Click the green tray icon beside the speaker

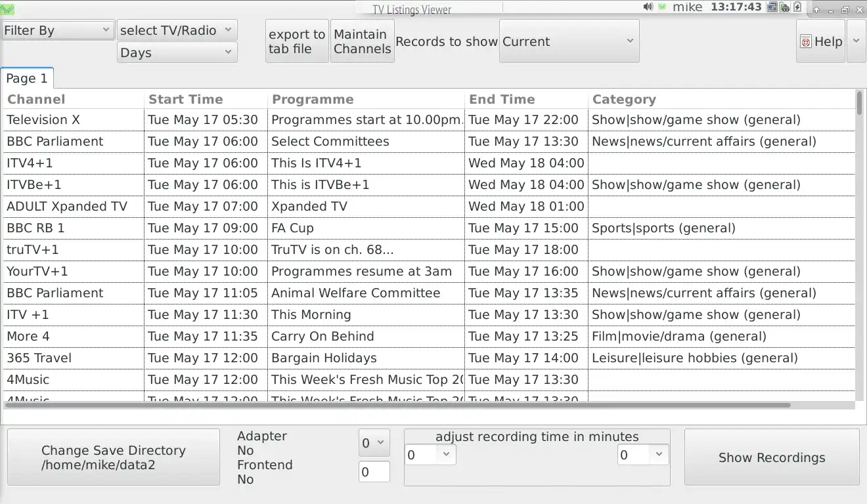(662, 7)
